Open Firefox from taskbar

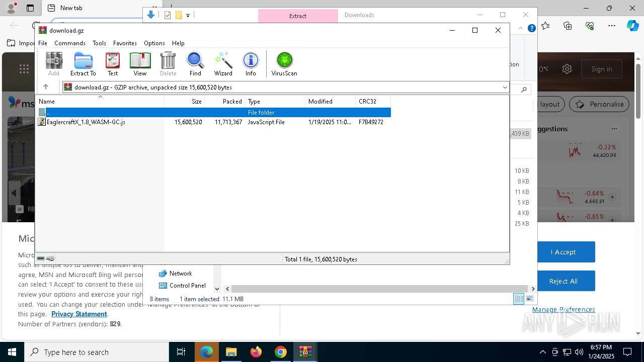click(x=256, y=352)
